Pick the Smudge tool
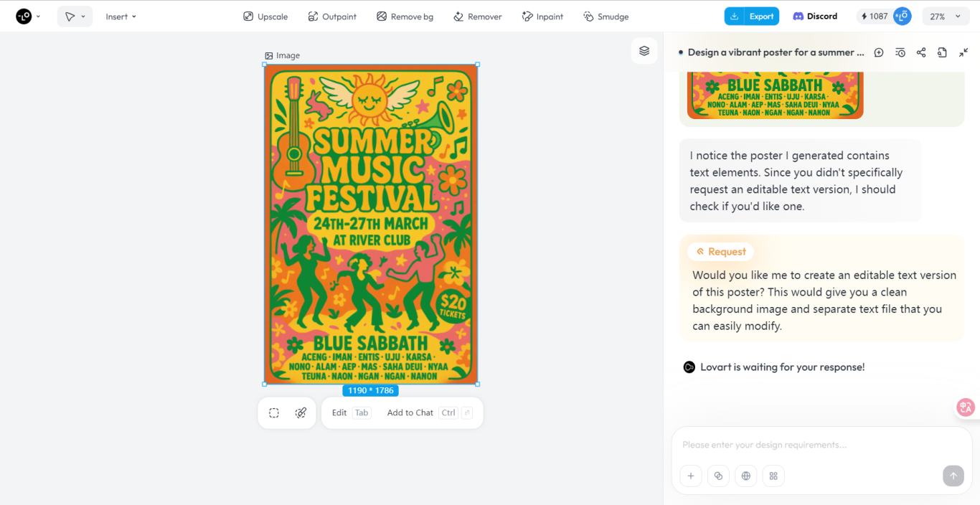980x505 pixels. pos(606,16)
